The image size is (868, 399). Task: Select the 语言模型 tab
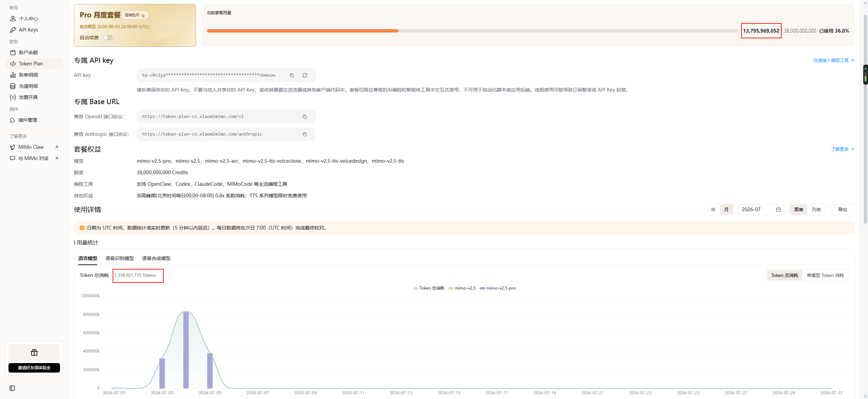(x=88, y=258)
